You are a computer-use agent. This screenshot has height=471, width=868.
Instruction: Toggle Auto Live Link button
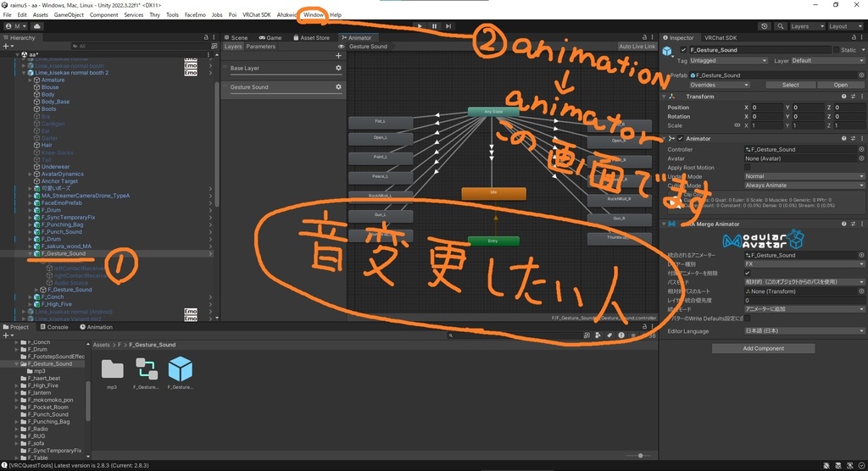[637, 47]
